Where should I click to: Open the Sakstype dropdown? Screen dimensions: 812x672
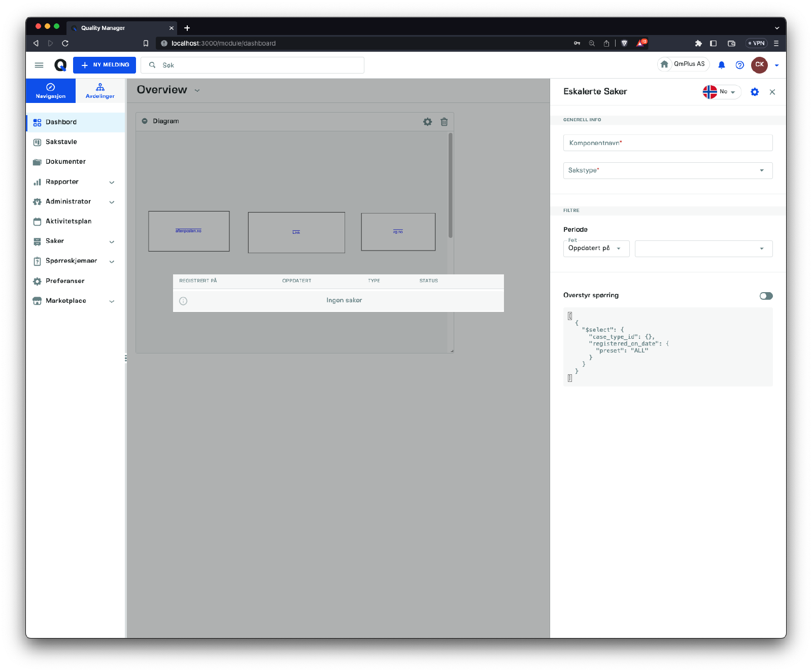coord(667,170)
